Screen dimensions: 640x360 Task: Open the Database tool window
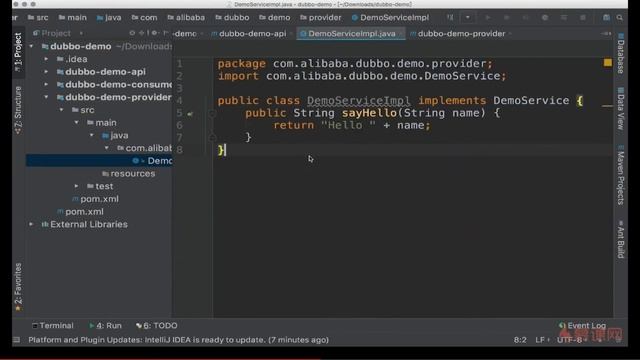coord(620,54)
